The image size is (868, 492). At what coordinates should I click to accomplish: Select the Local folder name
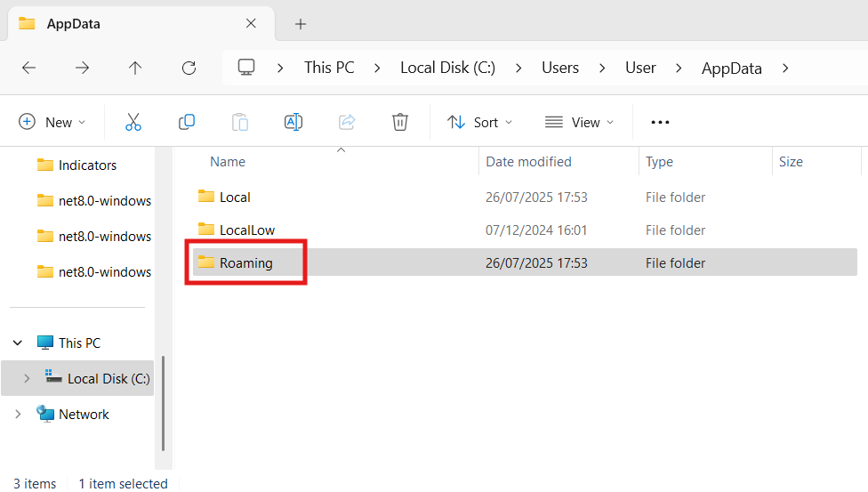(x=235, y=198)
